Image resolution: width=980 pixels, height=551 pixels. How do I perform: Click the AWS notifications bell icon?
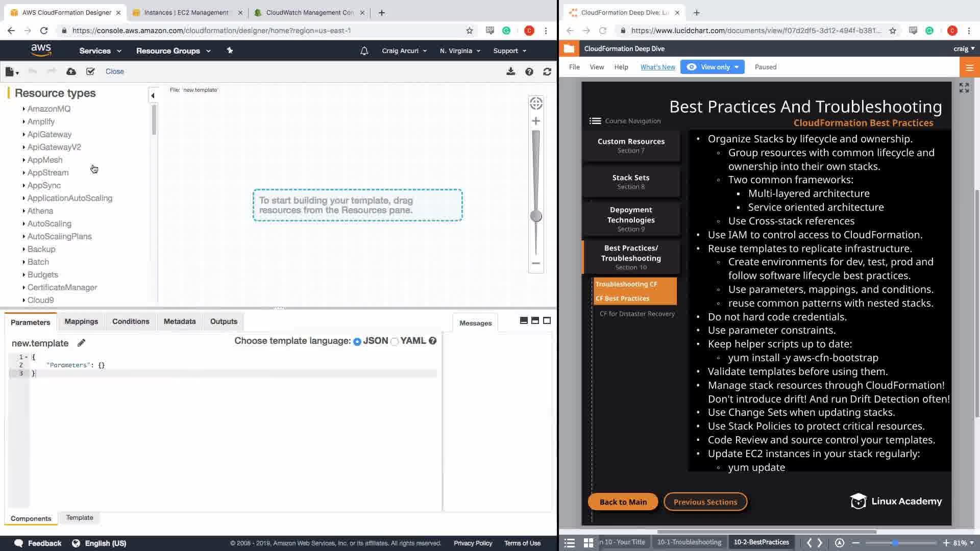pos(364,51)
